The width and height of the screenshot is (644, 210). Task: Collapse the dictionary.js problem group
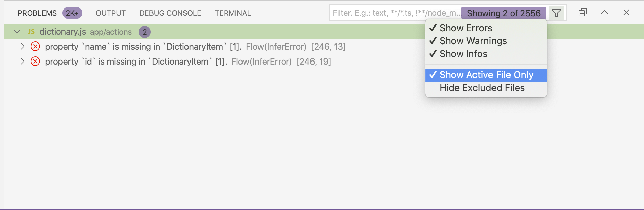pyautogui.click(x=16, y=32)
